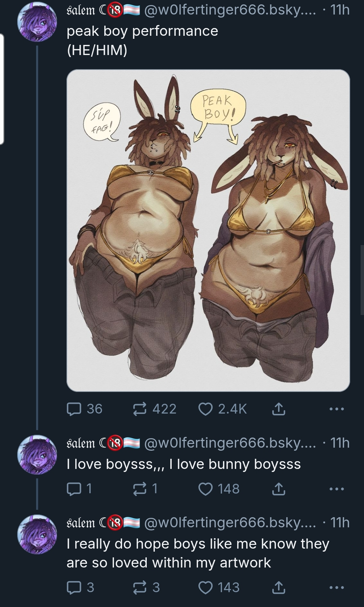
Task: Open Salem's avatar on the second post
Action: tap(37, 455)
